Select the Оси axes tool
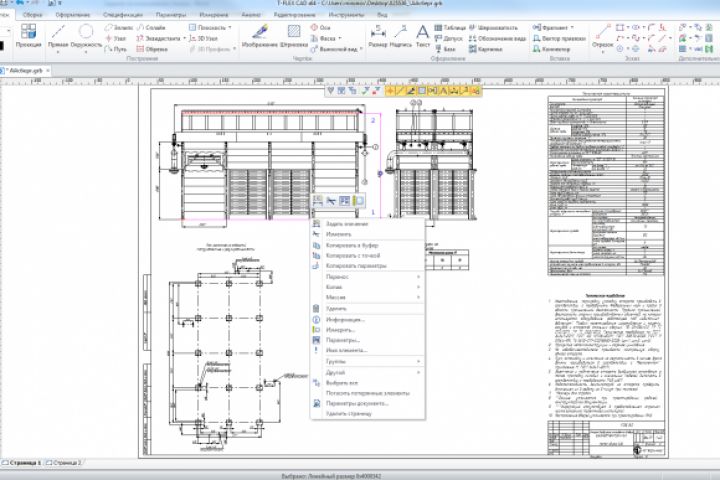This screenshot has height=480, width=720. pos(321,28)
